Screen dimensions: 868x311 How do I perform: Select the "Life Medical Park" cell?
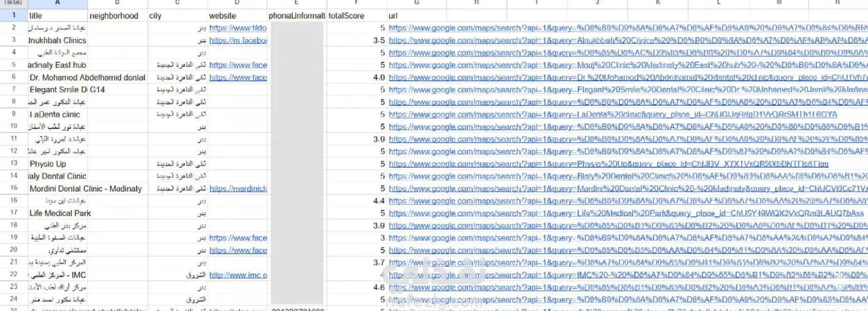click(x=60, y=213)
